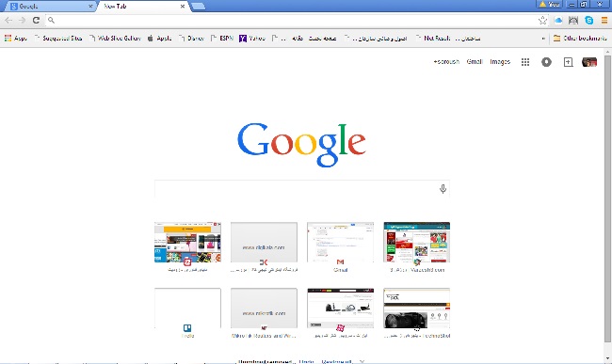Switch to the Google tab
612x364 pixels.
pyautogui.click(x=51, y=7)
